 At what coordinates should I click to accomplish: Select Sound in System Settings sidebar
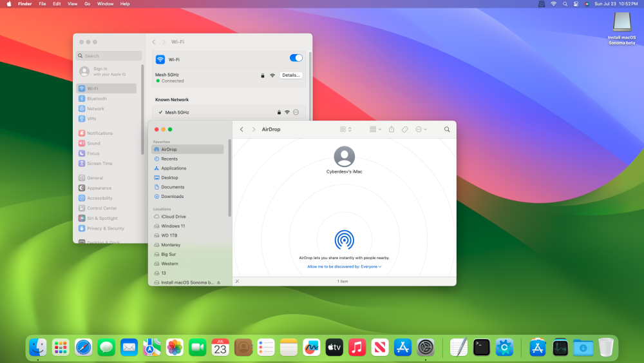click(x=106, y=144)
